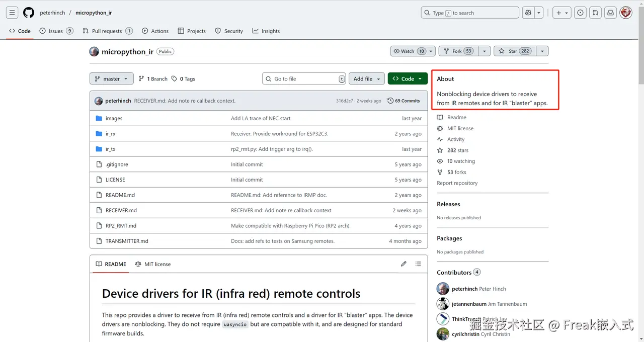
Task: Open the green Code dropdown button
Action: [408, 79]
